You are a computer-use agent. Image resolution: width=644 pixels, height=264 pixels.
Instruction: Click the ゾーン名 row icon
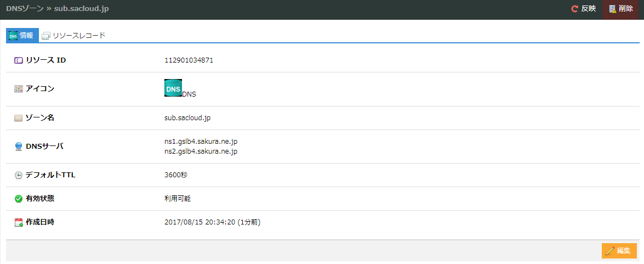[18, 118]
